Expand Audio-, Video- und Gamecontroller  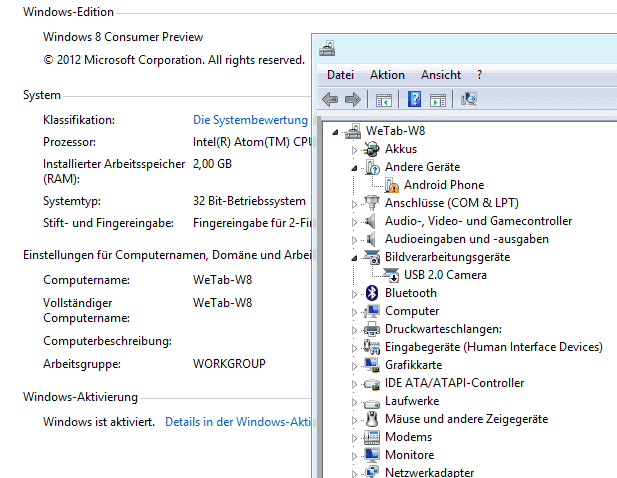click(354, 222)
